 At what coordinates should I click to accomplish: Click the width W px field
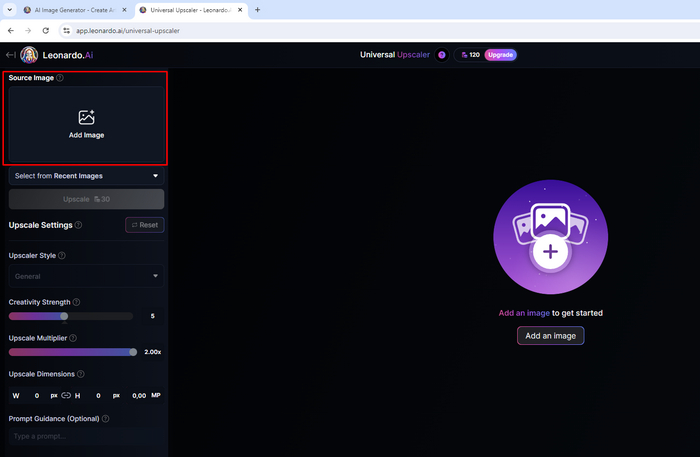(x=35, y=395)
